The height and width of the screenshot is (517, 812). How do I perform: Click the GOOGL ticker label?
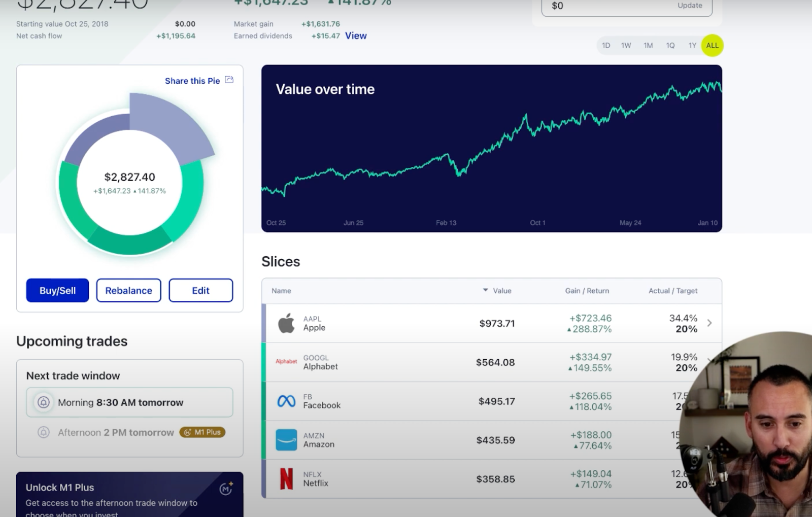(316, 358)
